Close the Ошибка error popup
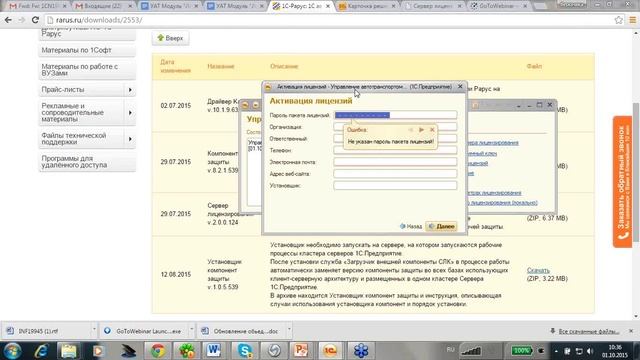The image size is (640, 360). [432, 130]
